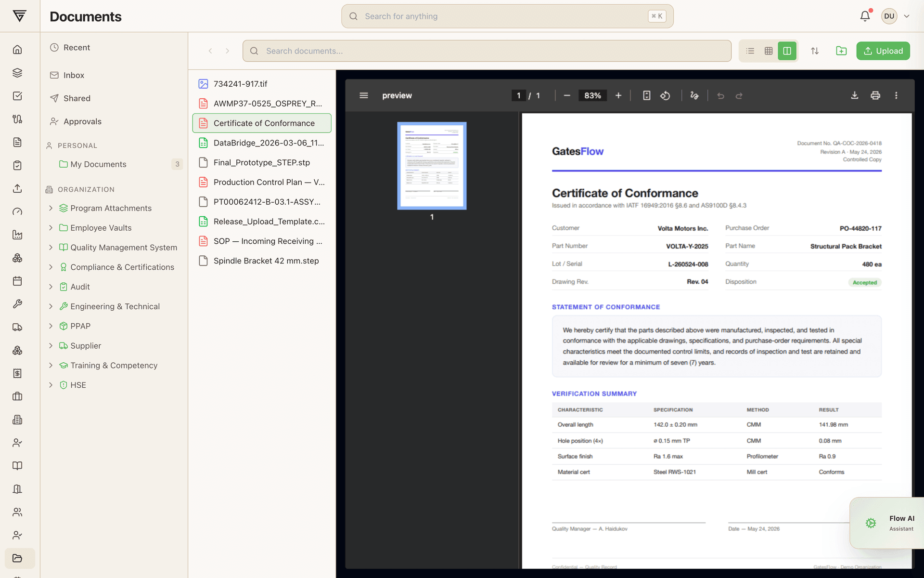Open the truck icon in left rail
924x578 pixels.
click(17, 327)
